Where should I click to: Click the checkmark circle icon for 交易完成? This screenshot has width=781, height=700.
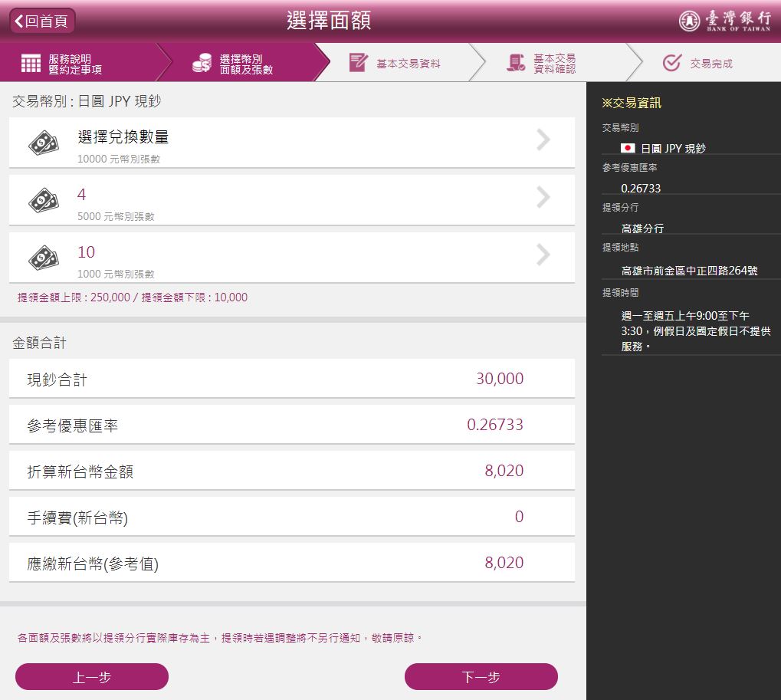672,63
